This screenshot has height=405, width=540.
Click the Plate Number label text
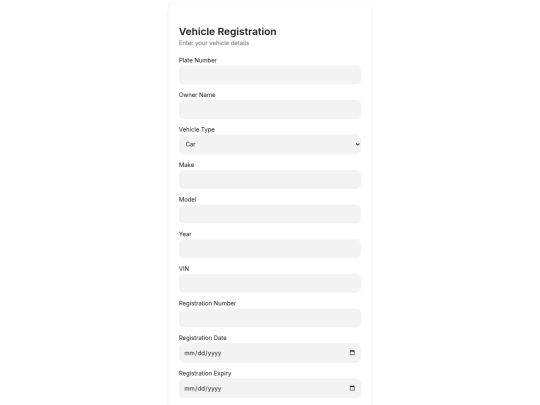click(x=198, y=60)
